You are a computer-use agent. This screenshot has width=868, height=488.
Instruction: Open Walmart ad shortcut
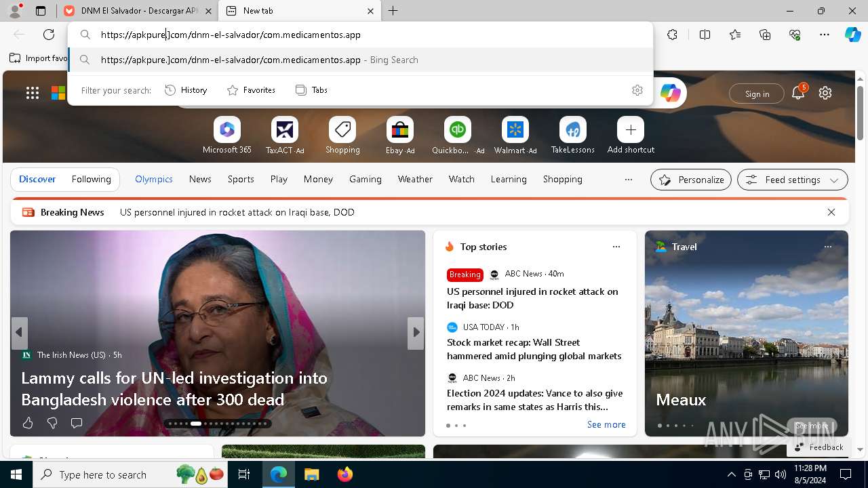point(515,136)
